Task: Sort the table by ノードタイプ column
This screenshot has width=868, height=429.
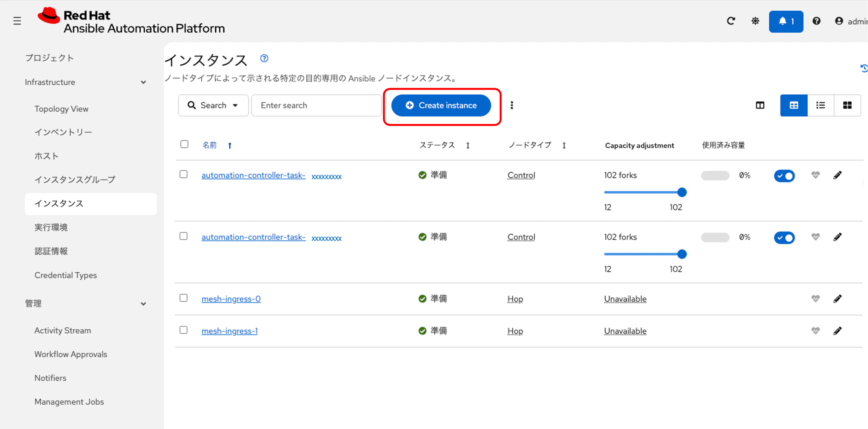Action: pos(564,145)
